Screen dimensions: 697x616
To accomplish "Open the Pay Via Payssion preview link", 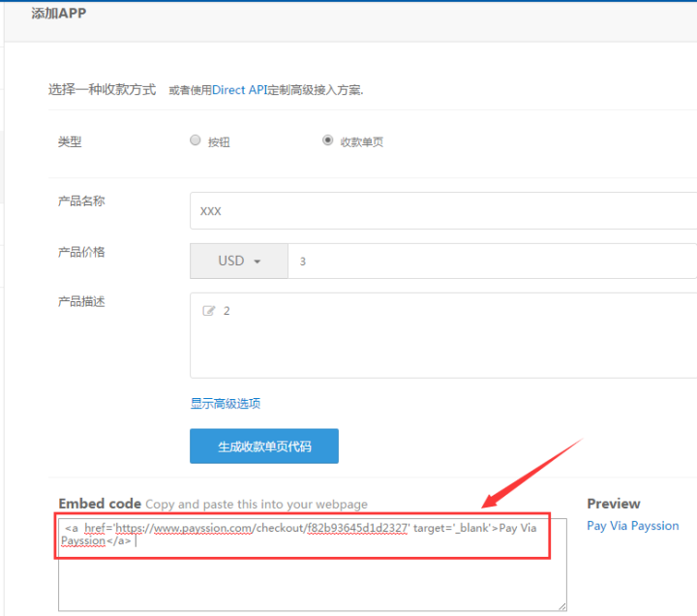I will [x=632, y=526].
